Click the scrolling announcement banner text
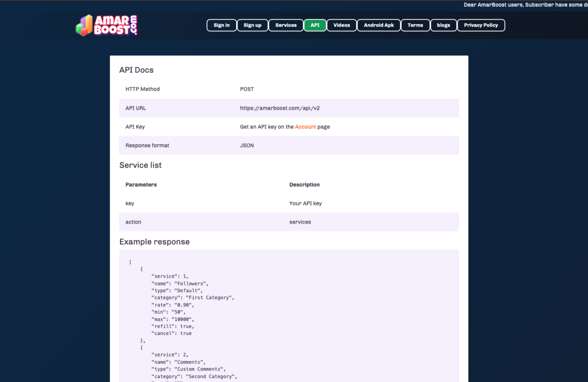The image size is (588, 382). 525,5
